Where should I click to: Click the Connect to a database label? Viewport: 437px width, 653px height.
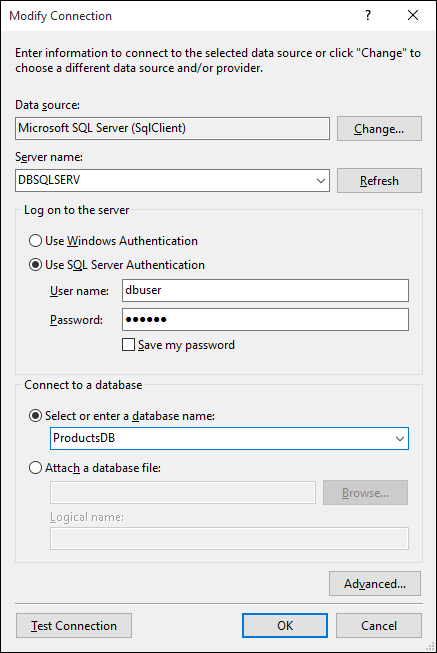(83, 385)
